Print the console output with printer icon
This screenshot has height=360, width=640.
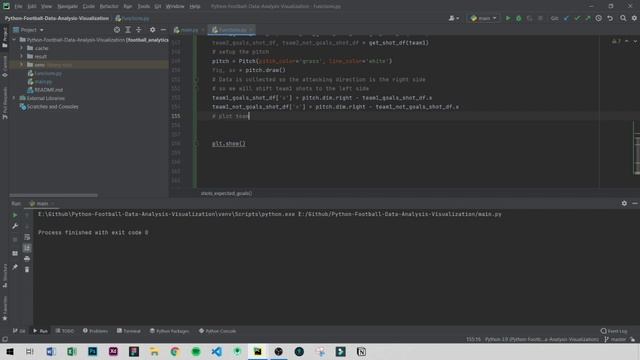click(27, 259)
